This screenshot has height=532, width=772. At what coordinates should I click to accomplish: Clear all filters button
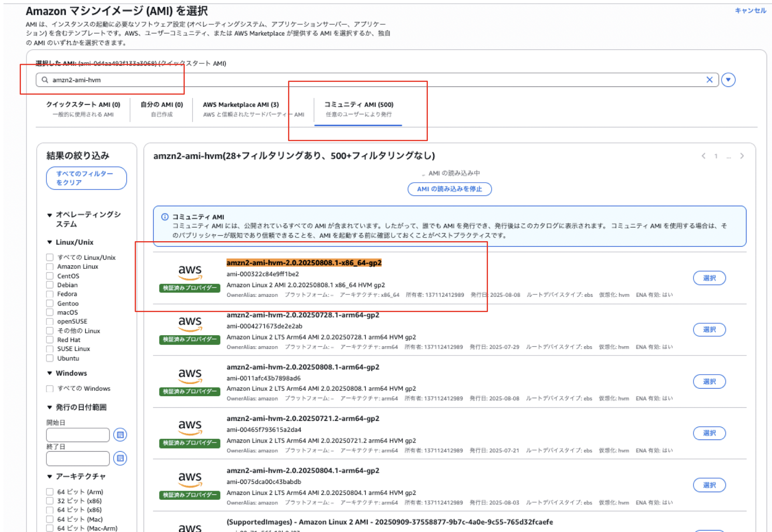coord(86,178)
